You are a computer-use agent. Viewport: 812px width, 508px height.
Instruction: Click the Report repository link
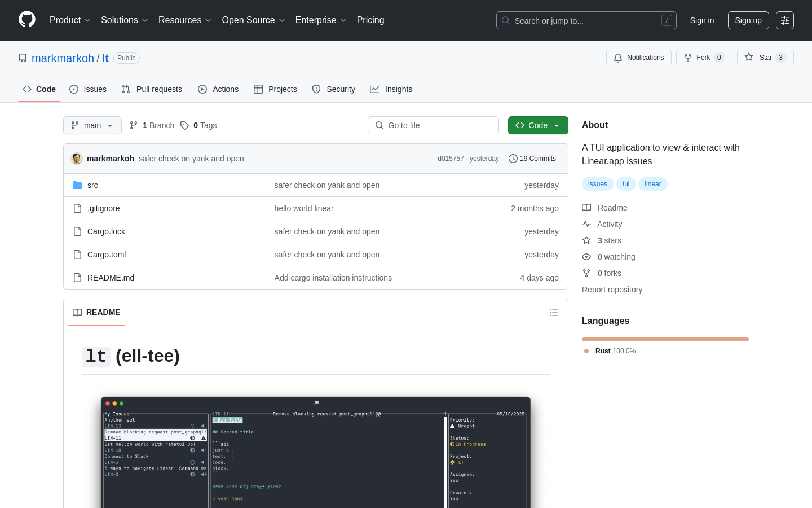click(x=612, y=290)
